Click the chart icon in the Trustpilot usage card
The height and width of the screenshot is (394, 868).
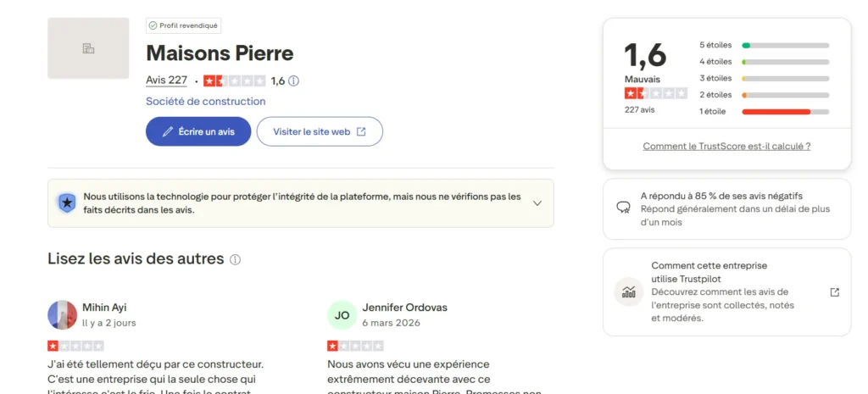pos(628,292)
